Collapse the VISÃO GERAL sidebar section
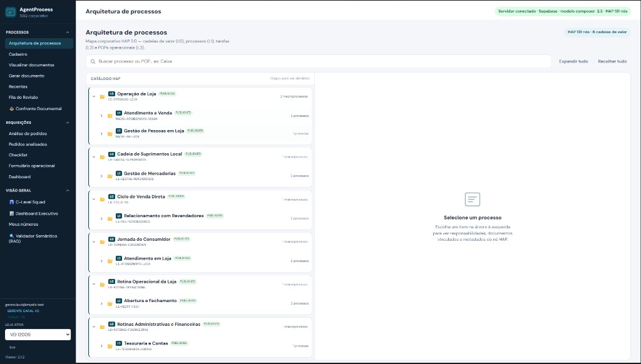Screen dimensions: 641x364 tap(68, 190)
